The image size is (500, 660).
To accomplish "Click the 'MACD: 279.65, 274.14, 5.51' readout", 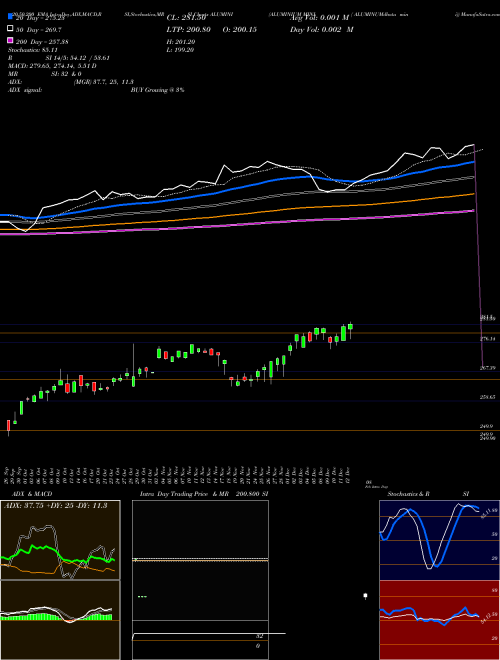I will pos(52,66).
